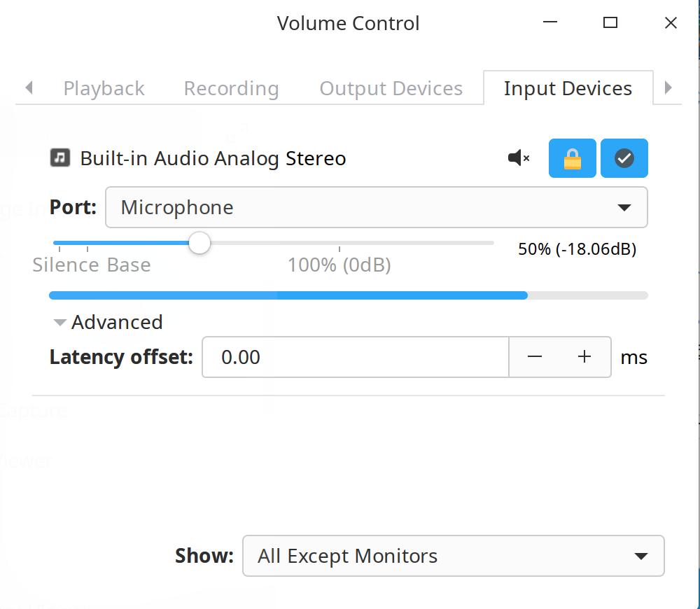This screenshot has width=700, height=609.
Task: Toggle the set as fallback checkmark button
Action: tap(624, 158)
